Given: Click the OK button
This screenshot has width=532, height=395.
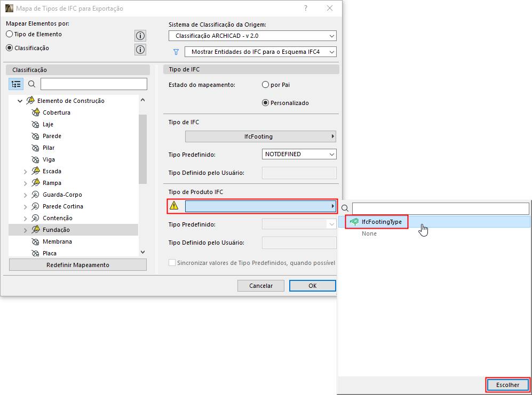Looking at the screenshot, I should coord(313,286).
